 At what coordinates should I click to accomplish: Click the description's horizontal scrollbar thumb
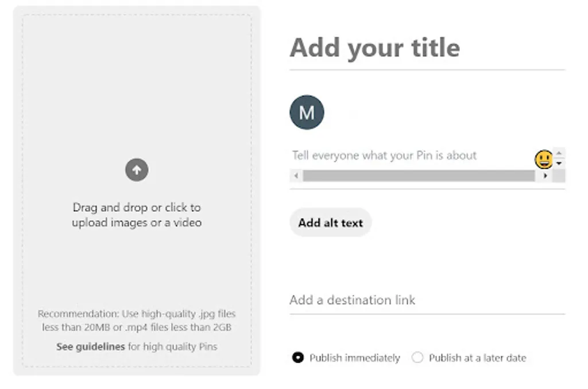[419, 176]
